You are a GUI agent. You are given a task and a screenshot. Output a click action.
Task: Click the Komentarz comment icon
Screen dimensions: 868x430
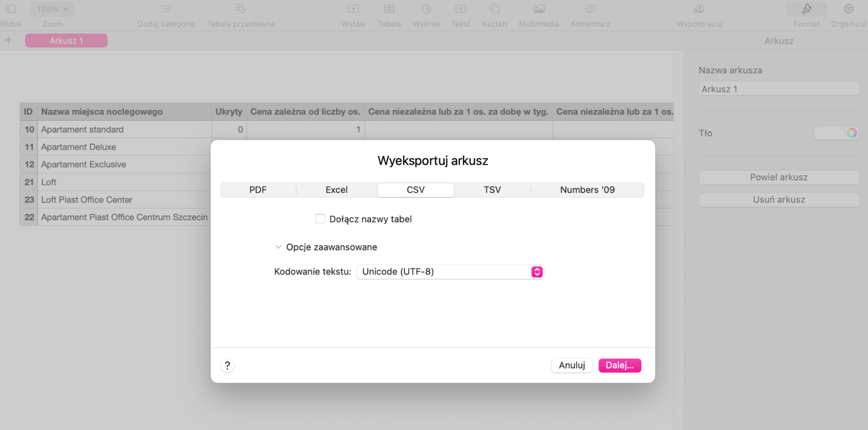tap(590, 9)
